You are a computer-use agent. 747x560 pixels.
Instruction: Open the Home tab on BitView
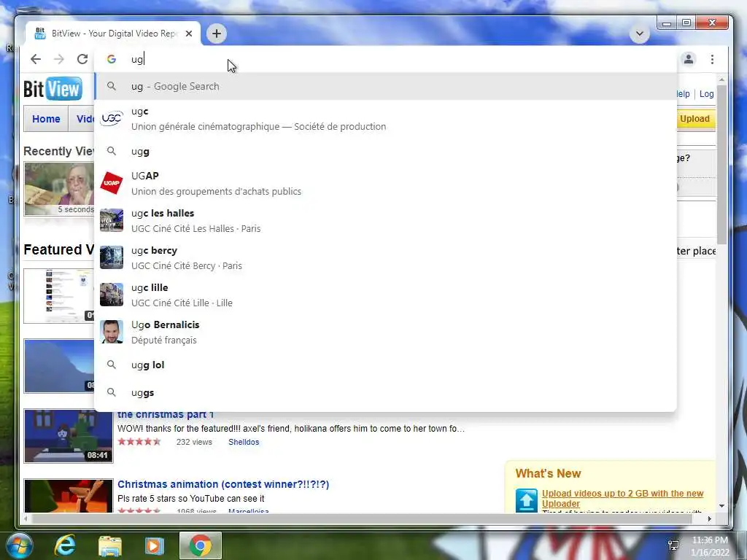46,119
